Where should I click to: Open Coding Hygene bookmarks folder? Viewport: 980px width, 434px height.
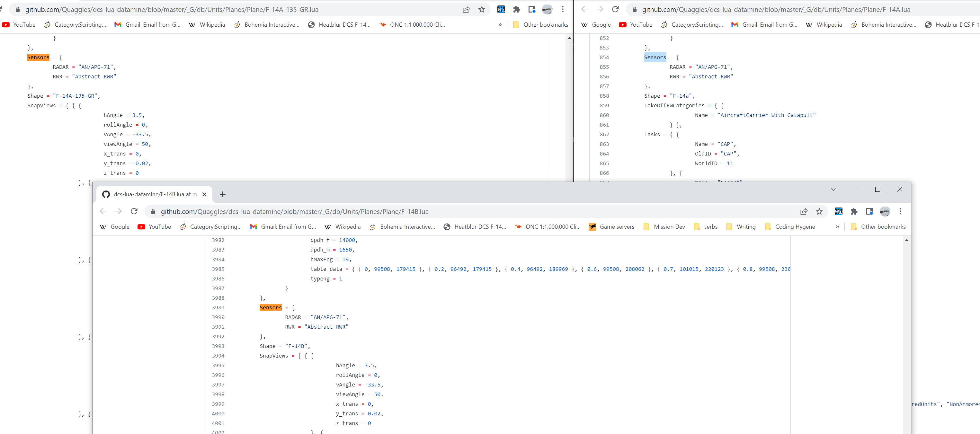pos(790,227)
